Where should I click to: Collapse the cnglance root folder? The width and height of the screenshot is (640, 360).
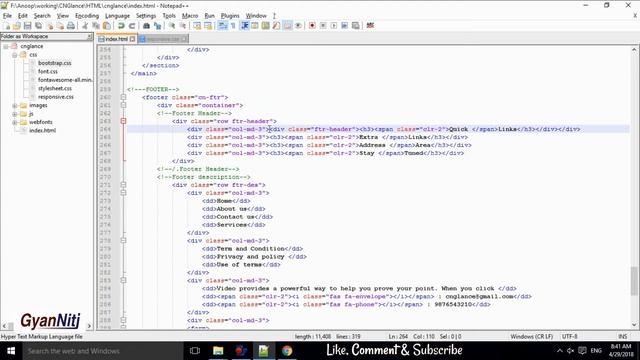click(x=6, y=47)
